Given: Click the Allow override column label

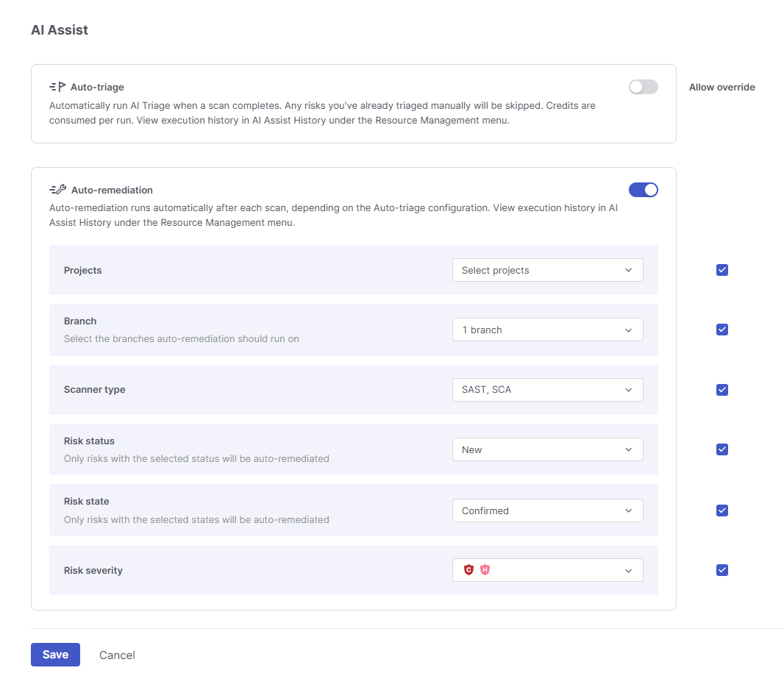Looking at the screenshot, I should tap(722, 87).
